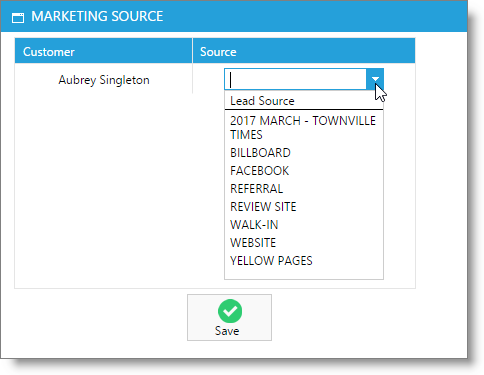Click the Customer column header

103,51
